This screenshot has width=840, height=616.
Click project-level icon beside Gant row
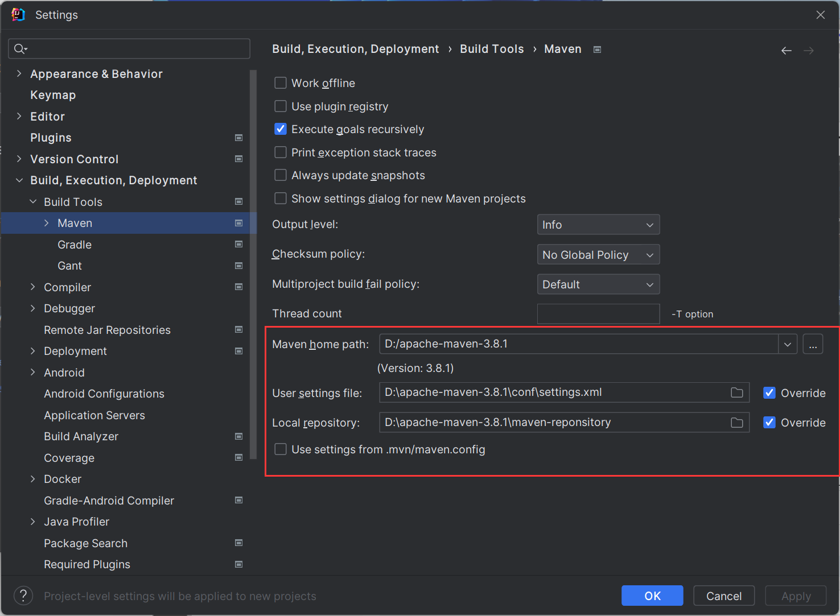tap(239, 266)
